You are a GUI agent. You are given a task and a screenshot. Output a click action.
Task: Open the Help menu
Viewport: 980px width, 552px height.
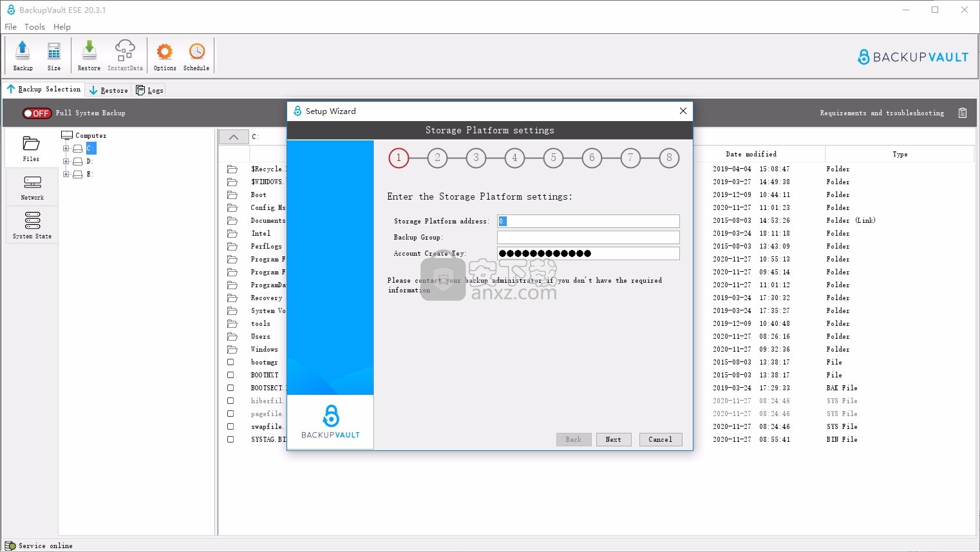coord(62,26)
